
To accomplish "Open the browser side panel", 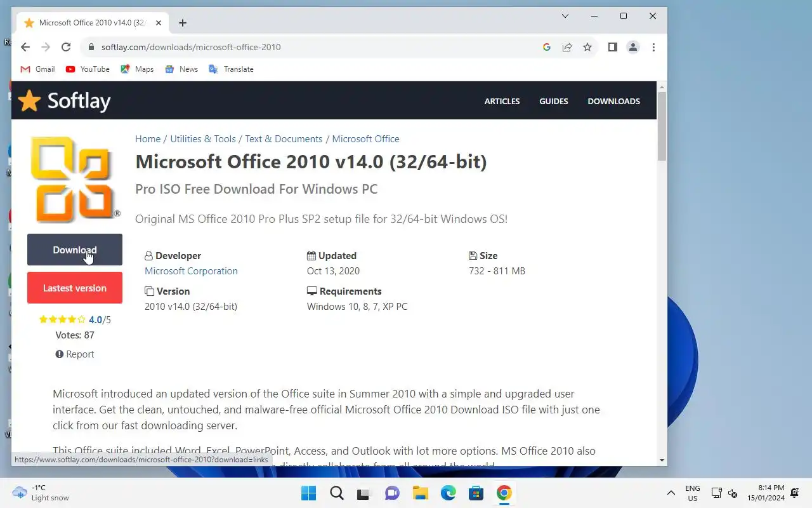I will pos(613,47).
